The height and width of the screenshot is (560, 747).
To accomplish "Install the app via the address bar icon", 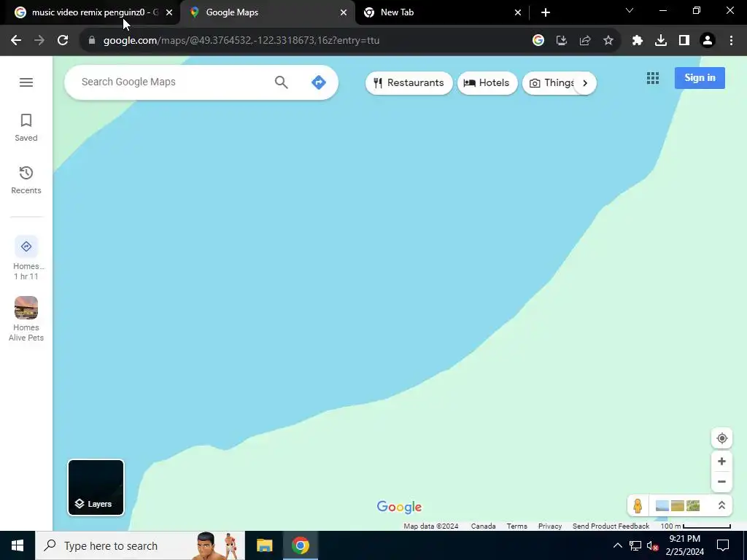I will (x=562, y=41).
